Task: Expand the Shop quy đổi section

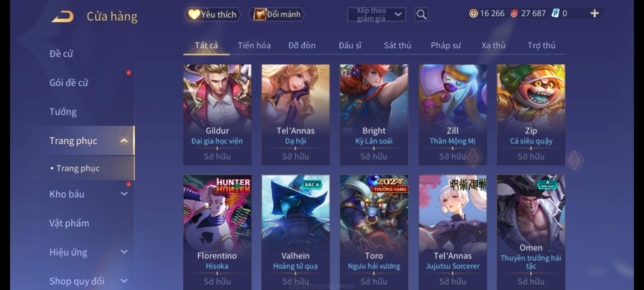Action: click(x=124, y=281)
